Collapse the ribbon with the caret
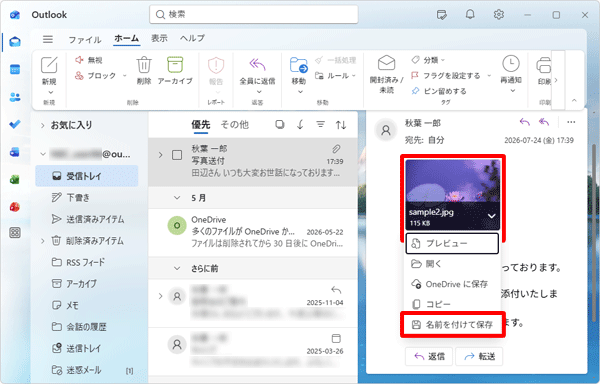 [x=574, y=100]
